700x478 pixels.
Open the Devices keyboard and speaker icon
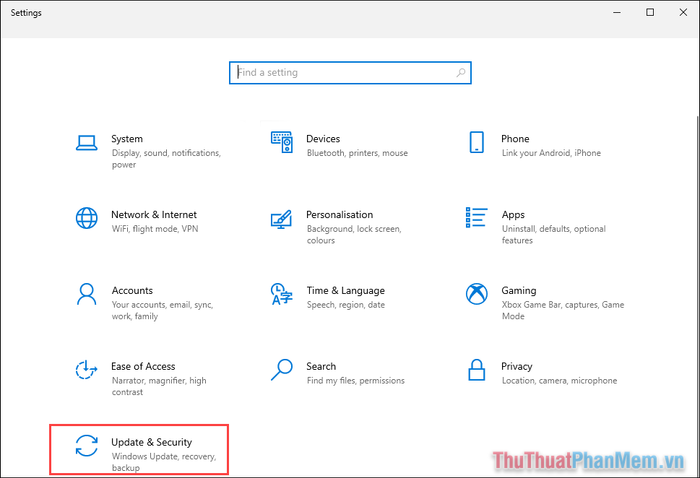282,142
